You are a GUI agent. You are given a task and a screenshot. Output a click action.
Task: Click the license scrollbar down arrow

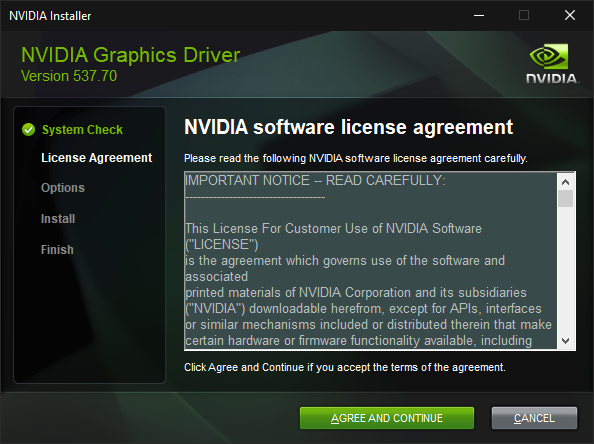[x=565, y=341]
